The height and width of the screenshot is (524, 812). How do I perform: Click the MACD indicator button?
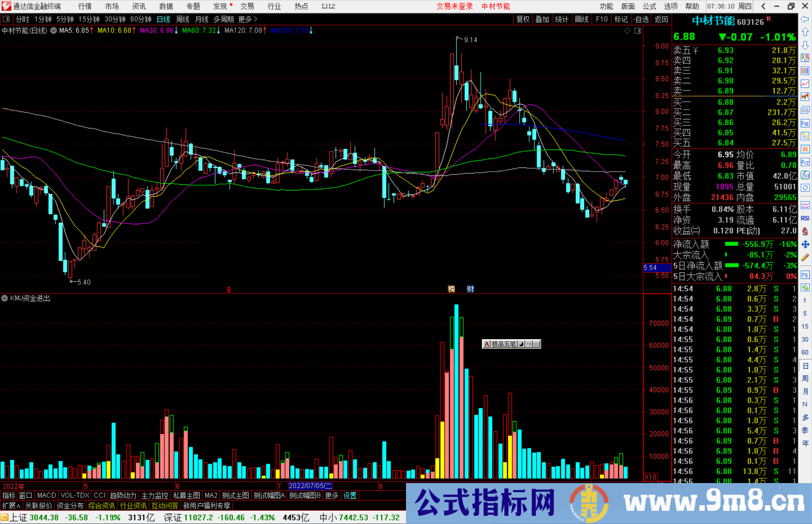coord(47,495)
